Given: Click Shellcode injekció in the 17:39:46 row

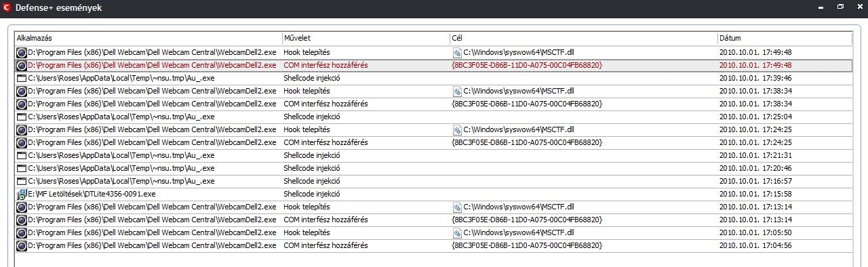Looking at the screenshot, I should coord(311,78).
